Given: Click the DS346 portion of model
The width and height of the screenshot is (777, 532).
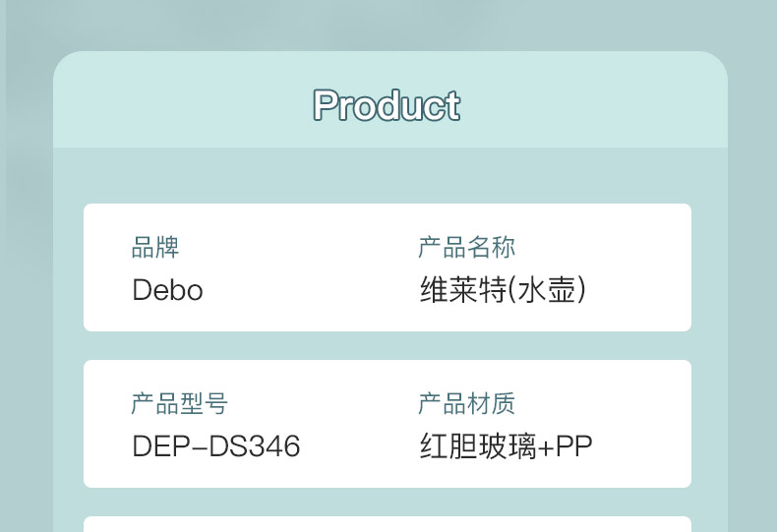Looking at the screenshot, I should (255, 445).
